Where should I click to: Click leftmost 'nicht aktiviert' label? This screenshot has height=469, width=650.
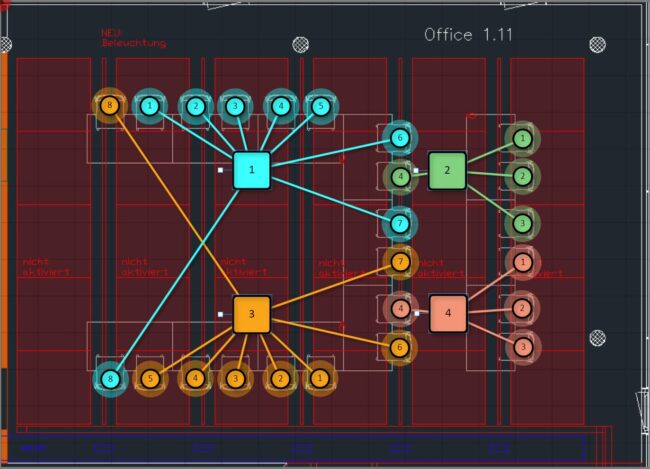tap(46, 267)
